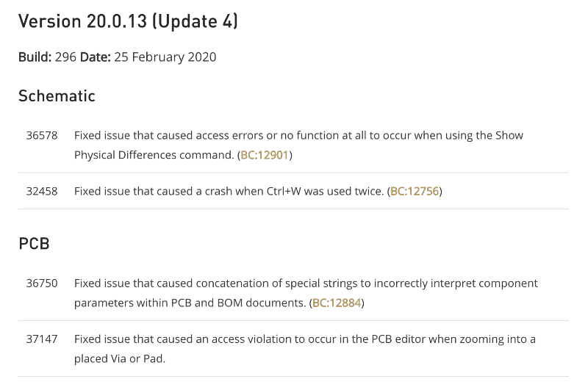The image size is (588, 390).
Task: Click the Build label
Action: click(35, 57)
